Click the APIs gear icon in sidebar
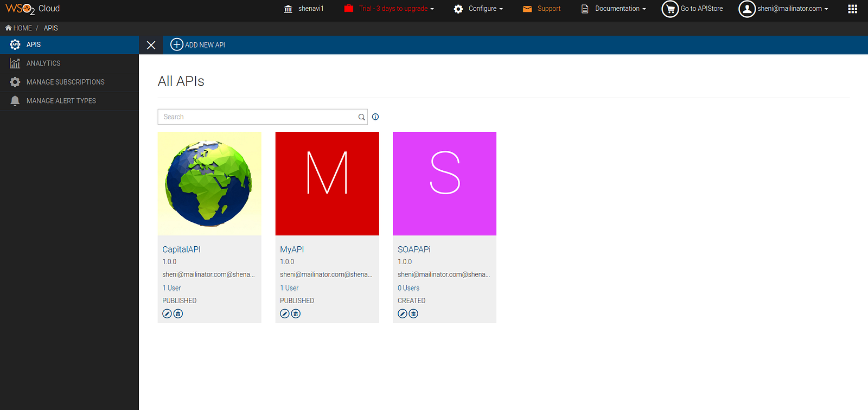Screen dimensions: 868x410 click(15, 44)
